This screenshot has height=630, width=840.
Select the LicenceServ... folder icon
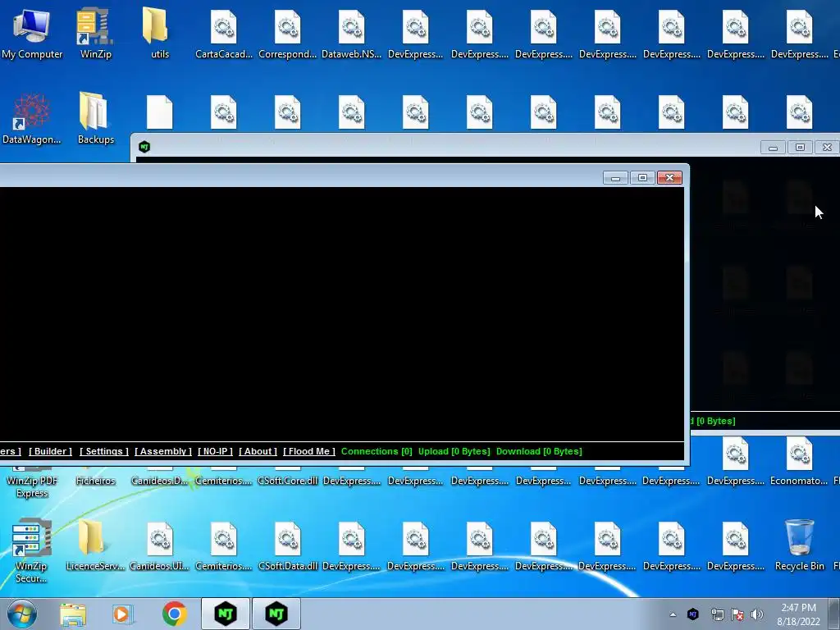tap(95, 546)
